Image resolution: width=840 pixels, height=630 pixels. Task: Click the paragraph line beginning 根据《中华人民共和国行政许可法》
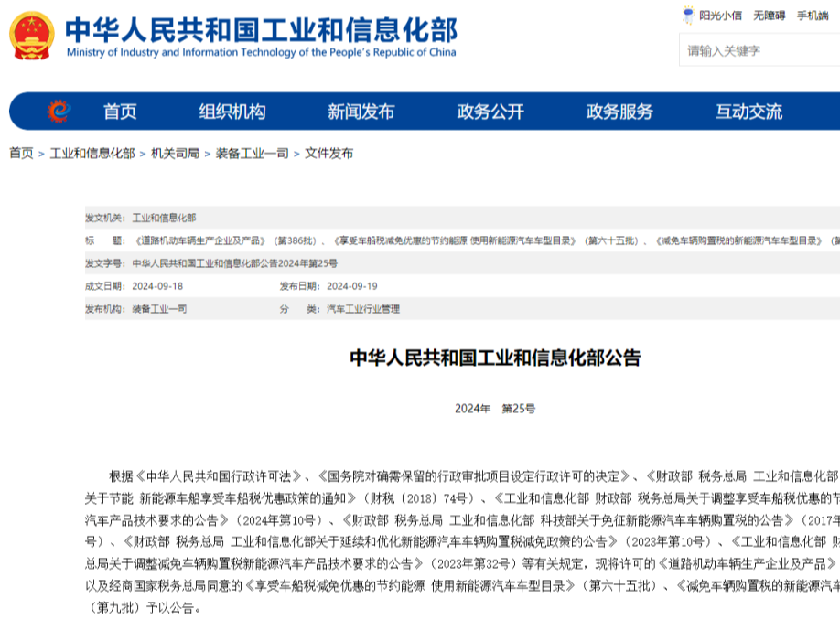pos(474,476)
